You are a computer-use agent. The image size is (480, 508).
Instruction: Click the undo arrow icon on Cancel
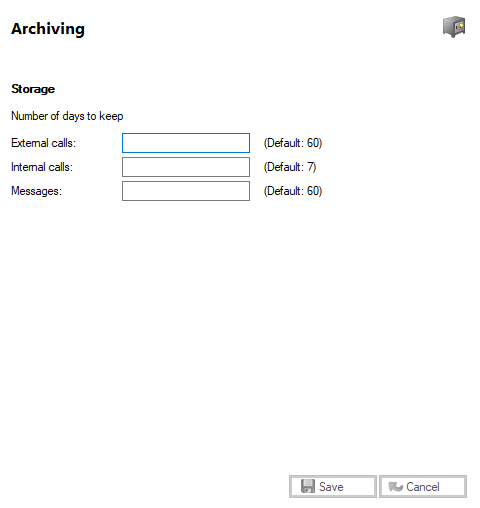click(396, 487)
